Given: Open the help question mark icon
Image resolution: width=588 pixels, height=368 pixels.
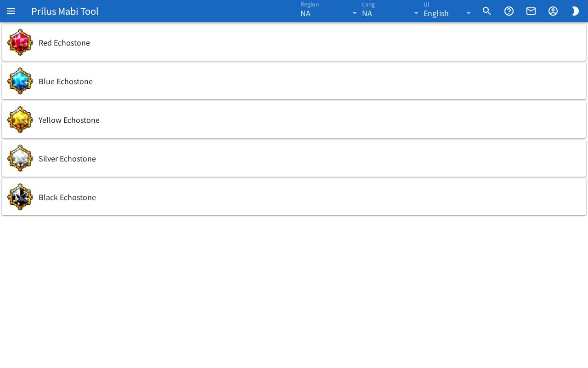Looking at the screenshot, I should [x=509, y=11].
